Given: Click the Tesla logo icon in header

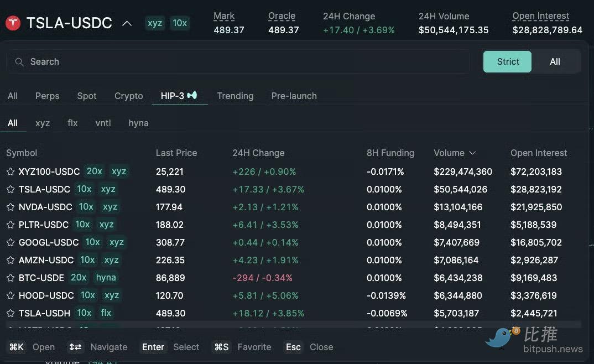Looking at the screenshot, I should (x=13, y=23).
